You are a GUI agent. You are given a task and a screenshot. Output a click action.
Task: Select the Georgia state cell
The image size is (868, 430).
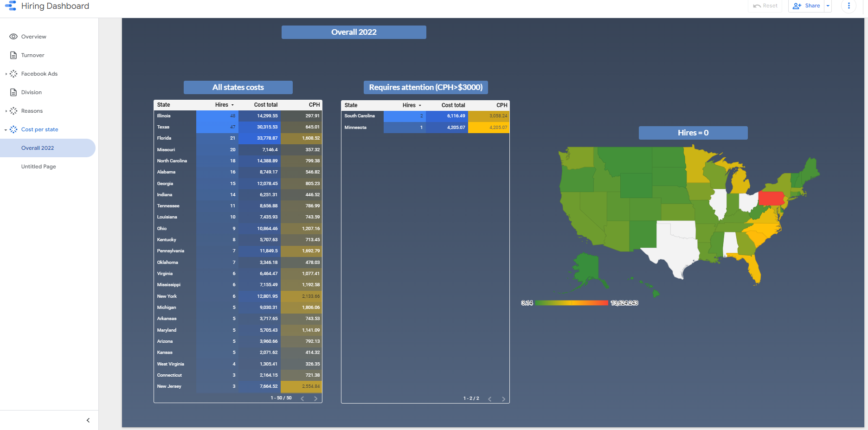point(175,184)
